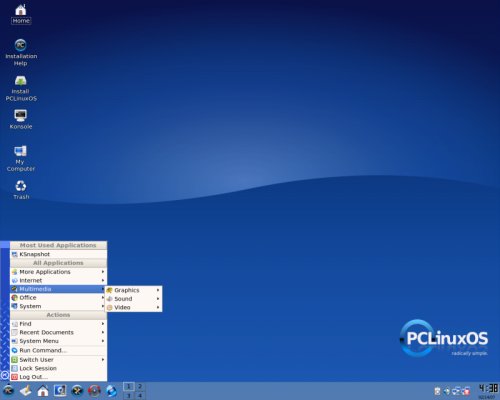Click the arrow beside Video
The width and height of the screenshot is (500, 400).
tap(158, 308)
